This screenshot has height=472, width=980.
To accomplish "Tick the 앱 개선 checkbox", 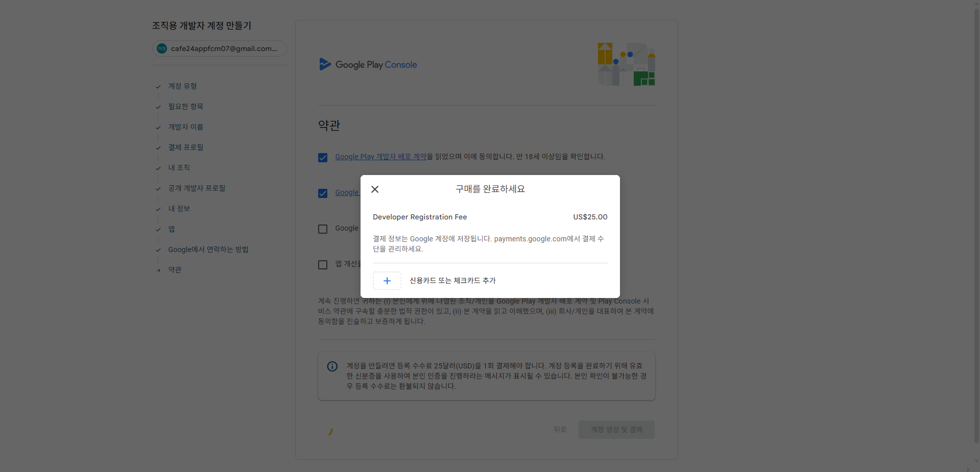I will coord(323,265).
